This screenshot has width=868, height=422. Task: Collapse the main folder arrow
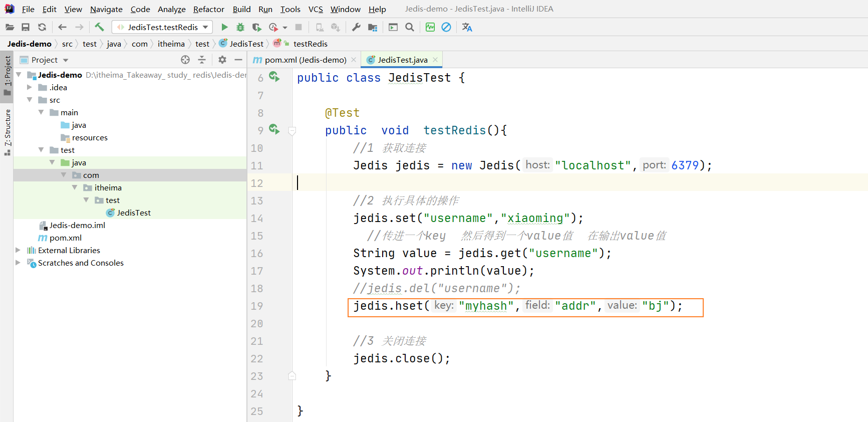click(x=41, y=112)
